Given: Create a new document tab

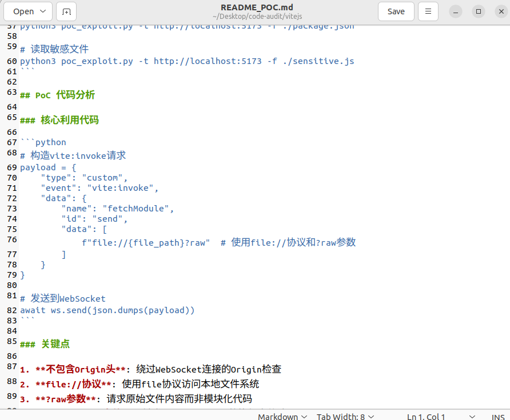Looking at the screenshot, I should (66, 11).
